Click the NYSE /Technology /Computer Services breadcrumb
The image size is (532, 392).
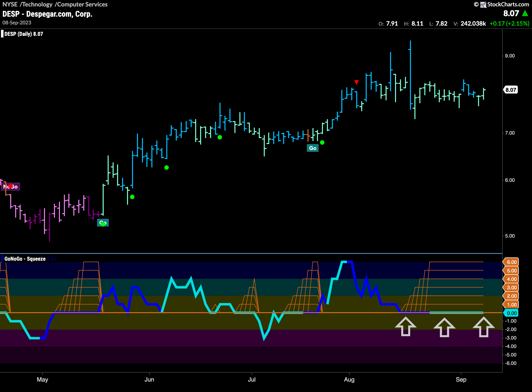pyautogui.click(x=55, y=4)
